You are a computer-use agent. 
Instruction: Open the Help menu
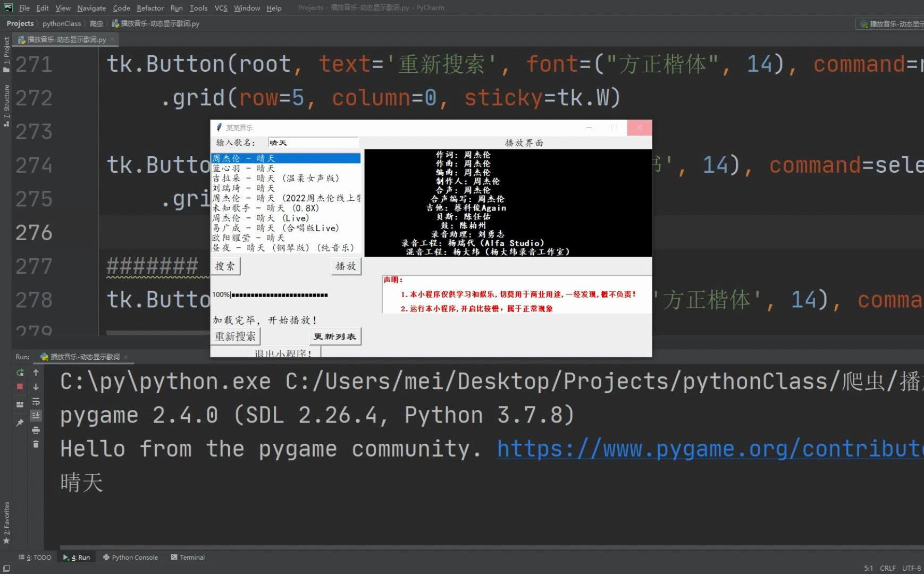coord(274,8)
